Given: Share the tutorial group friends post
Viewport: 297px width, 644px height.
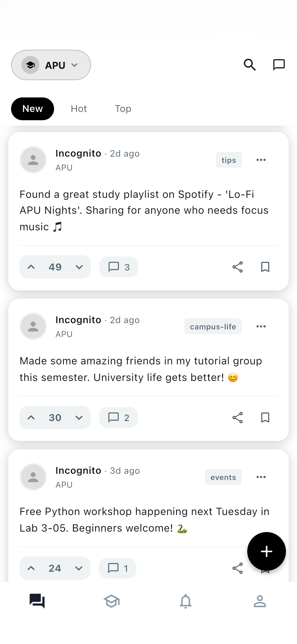Looking at the screenshot, I should pyautogui.click(x=238, y=418).
